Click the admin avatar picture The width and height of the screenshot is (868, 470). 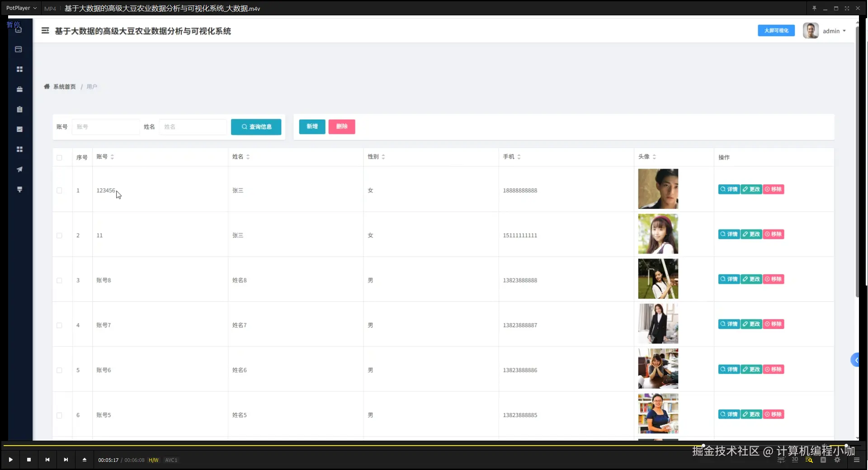pos(811,31)
